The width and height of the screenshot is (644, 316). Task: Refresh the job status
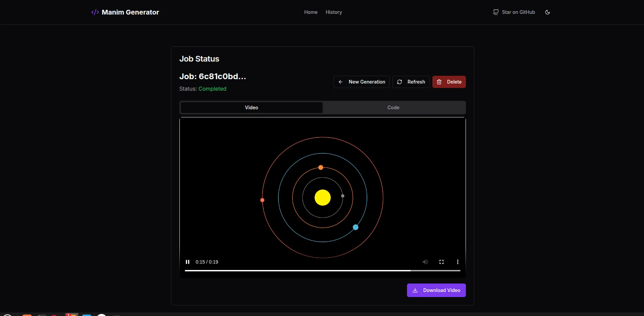[x=411, y=82]
